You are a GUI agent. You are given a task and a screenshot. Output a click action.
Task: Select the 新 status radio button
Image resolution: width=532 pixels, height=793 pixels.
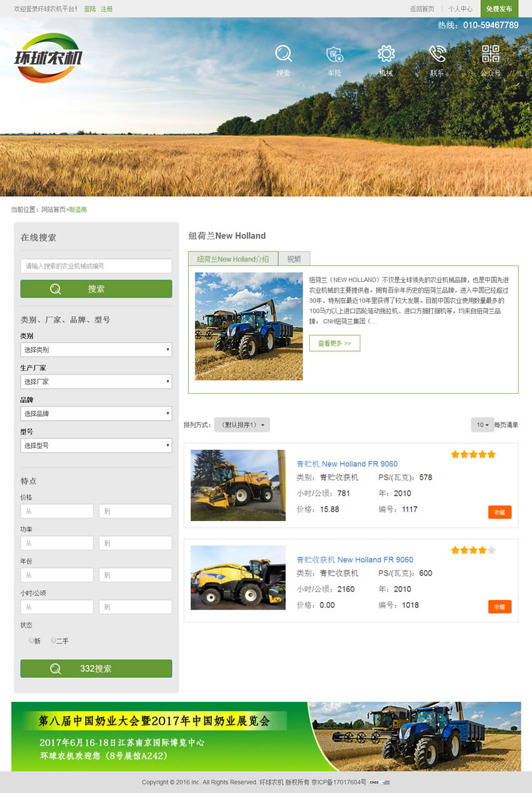[31, 641]
